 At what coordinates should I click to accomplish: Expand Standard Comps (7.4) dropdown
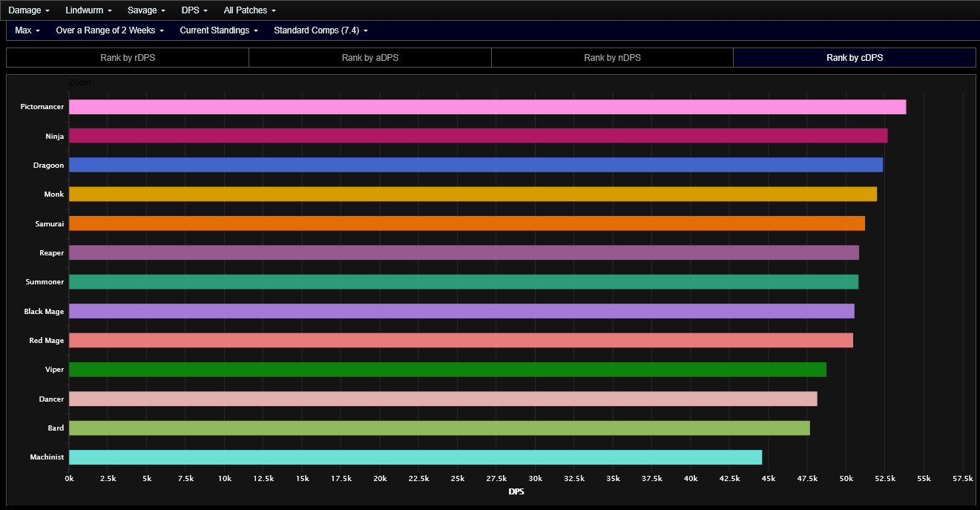point(320,30)
